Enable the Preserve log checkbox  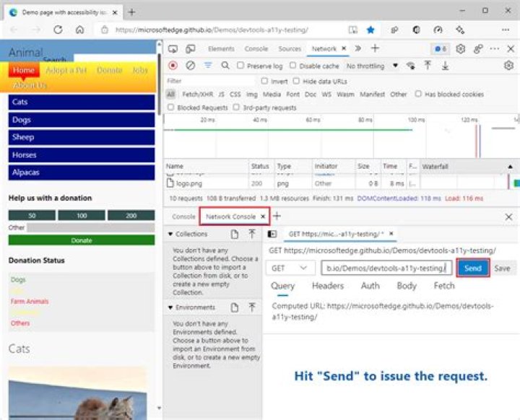point(240,65)
